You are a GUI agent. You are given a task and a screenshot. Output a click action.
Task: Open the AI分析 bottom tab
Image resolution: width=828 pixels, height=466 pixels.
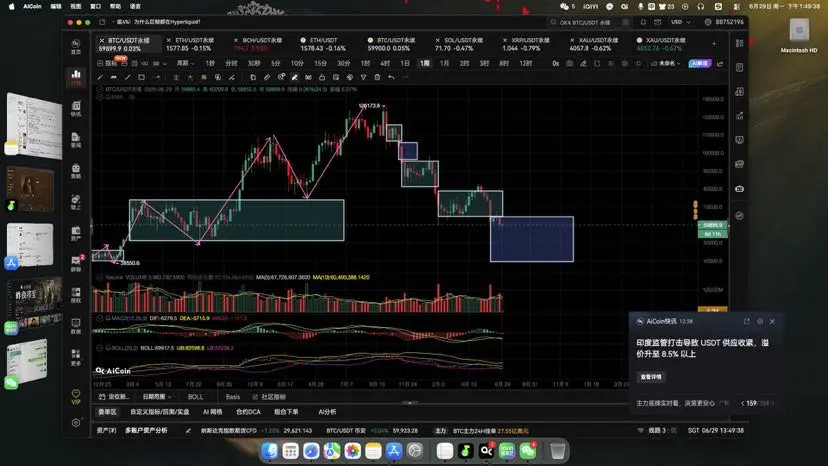tap(327, 412)
